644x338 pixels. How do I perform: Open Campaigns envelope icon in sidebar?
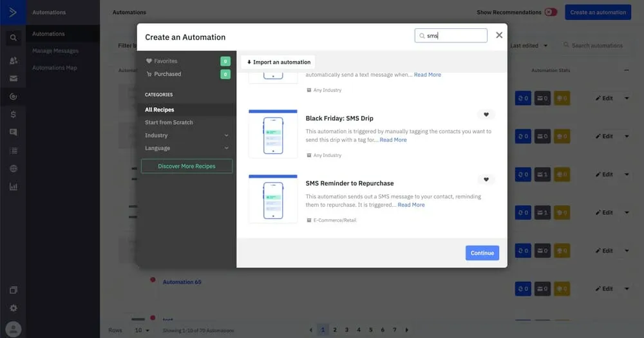point(13,79)
